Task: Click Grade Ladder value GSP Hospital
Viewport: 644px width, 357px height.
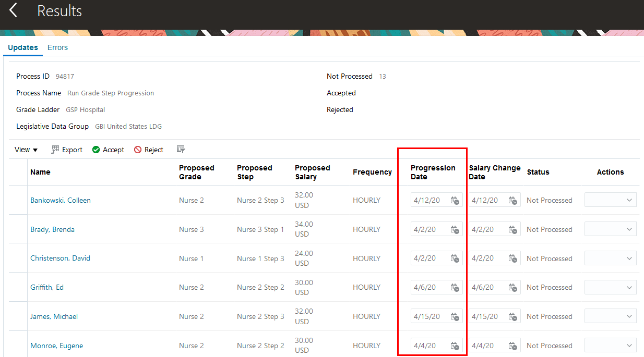Action: [x=85, y=109]
